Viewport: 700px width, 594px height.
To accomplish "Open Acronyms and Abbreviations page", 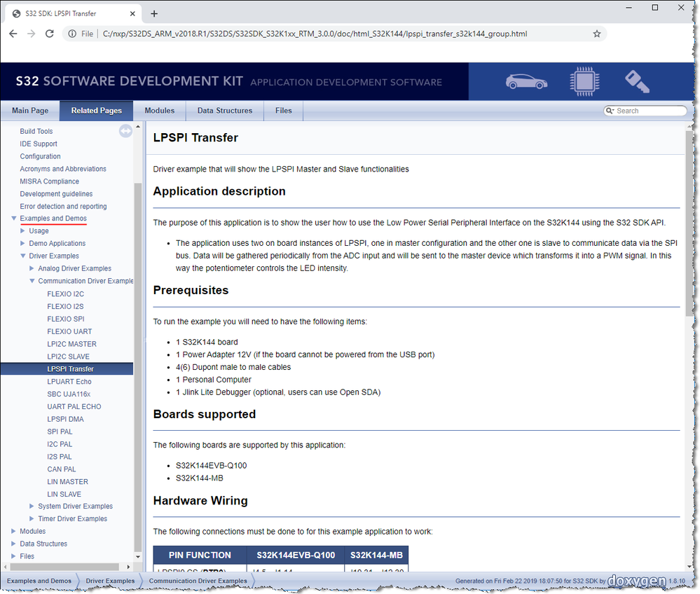I will pyautogui.click(x=63, y=169).
